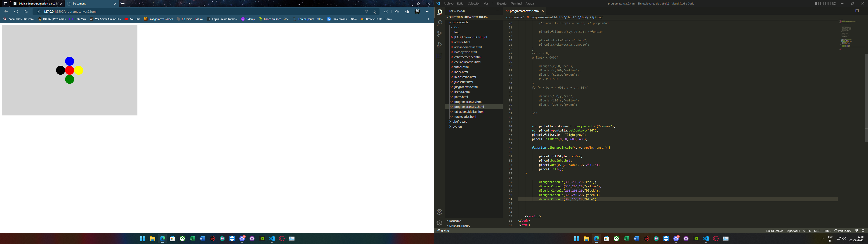Open the browser tab actions menu icon
This screenshot has width=868, height=244.
5,4
